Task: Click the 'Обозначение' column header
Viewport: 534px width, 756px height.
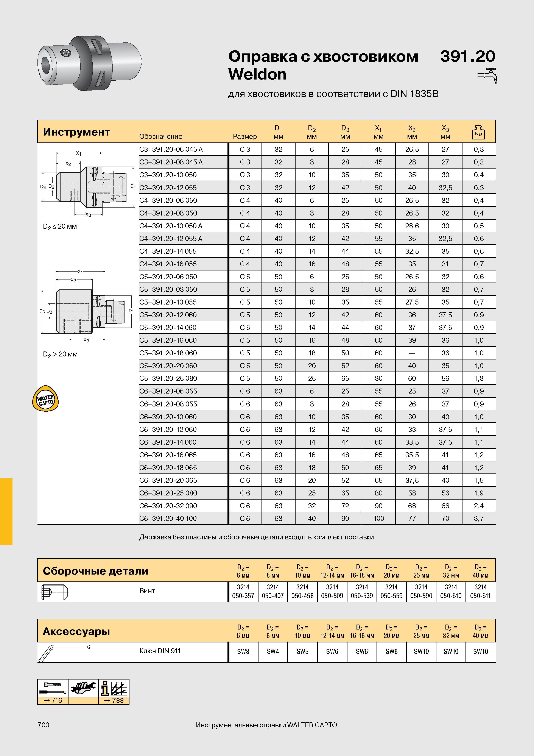Action: pos(160,136)
